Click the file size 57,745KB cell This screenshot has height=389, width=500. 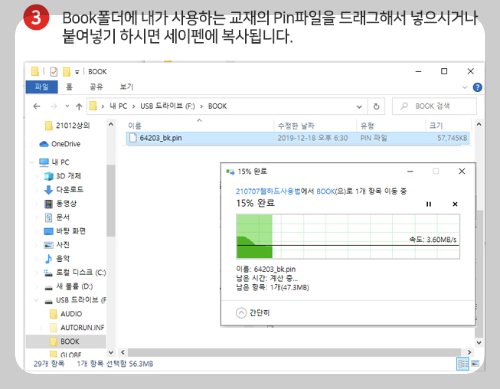(452, 138)
